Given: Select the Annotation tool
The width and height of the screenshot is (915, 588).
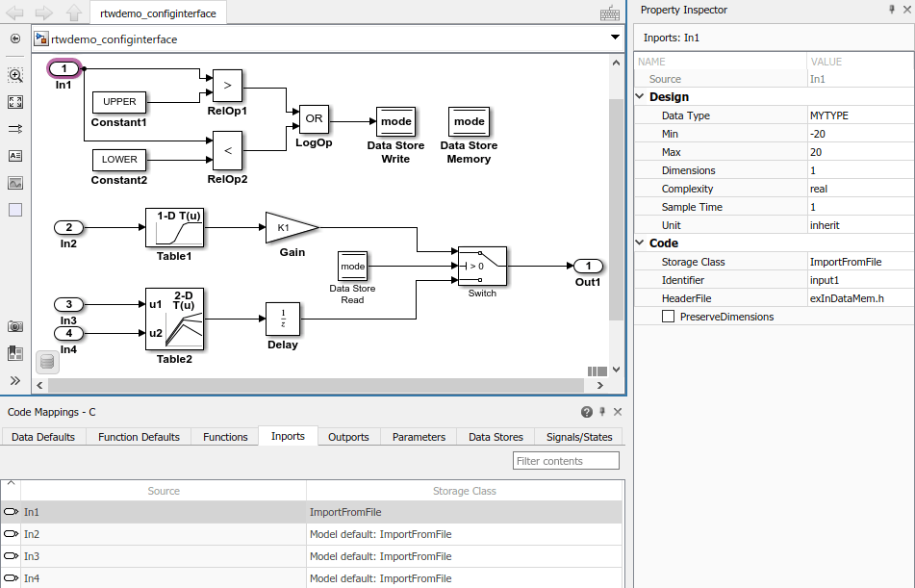Looking at the screenshot, I should [x=14, y=156].
